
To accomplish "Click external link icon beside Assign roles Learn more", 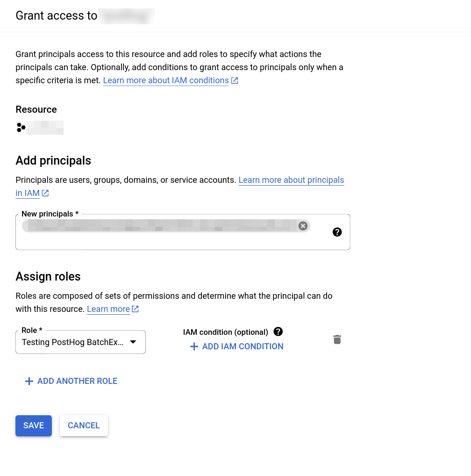I will (135, 309).
